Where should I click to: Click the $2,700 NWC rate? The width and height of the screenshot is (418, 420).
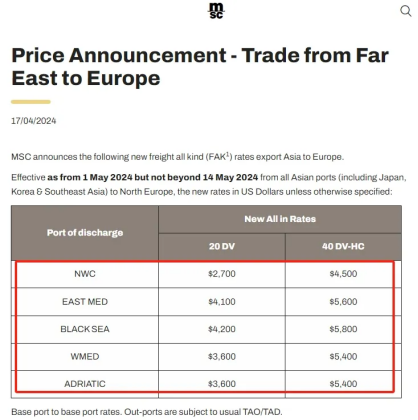coord(222,274)
